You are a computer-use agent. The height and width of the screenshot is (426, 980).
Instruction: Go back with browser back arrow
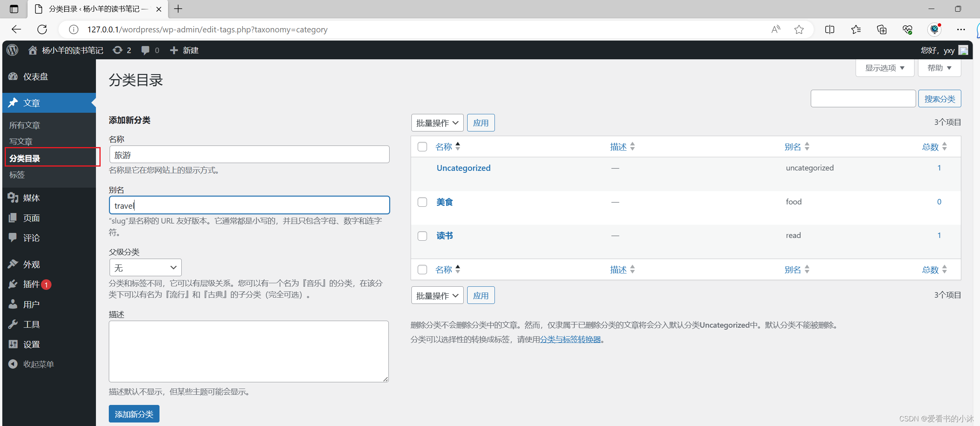point(16,29)
